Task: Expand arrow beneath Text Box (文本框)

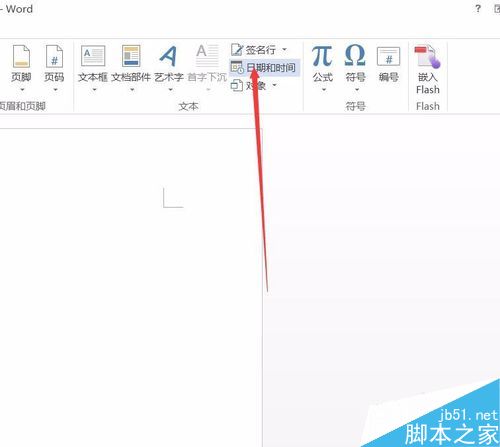Action: click(x=94, y=90)
